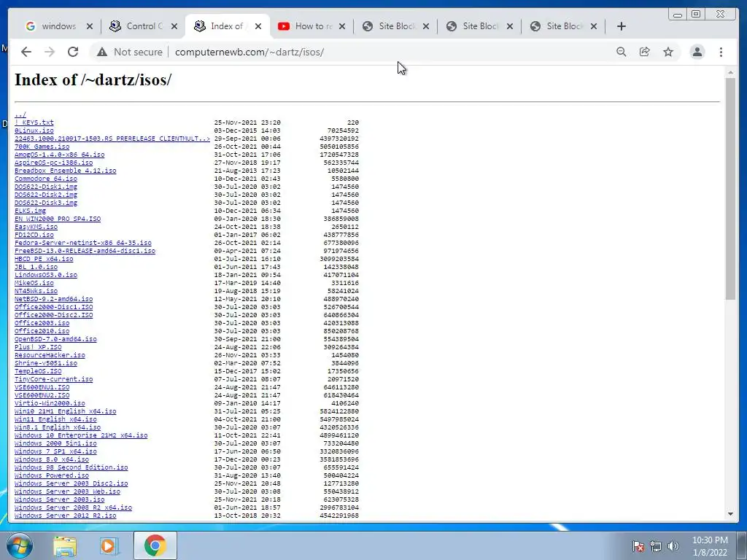Click the address bar URL field
Image resolution: width=747 pixels, height=560 pixels.
pos(386,52)
